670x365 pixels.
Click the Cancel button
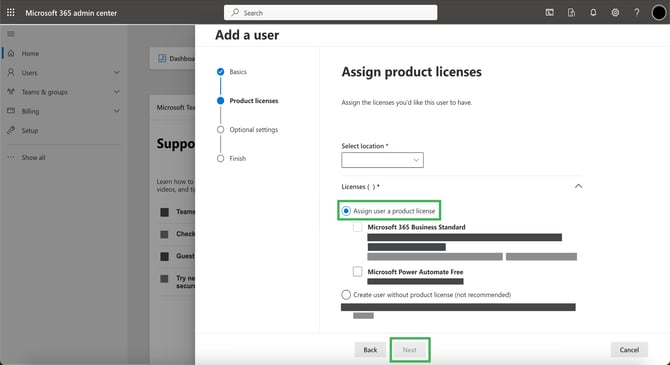[x=629, y=350]
